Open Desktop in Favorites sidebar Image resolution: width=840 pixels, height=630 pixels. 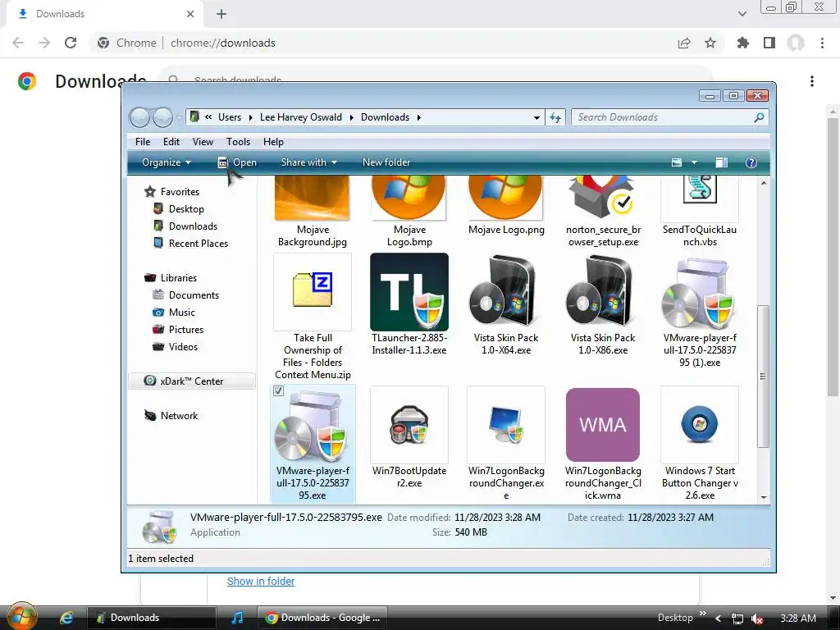tap(186, 209)
